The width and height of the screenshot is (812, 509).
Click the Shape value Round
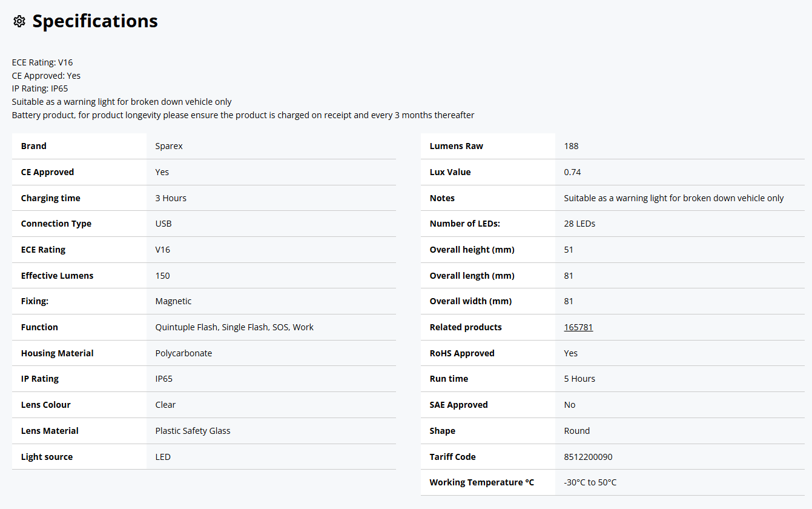[576, 431]
